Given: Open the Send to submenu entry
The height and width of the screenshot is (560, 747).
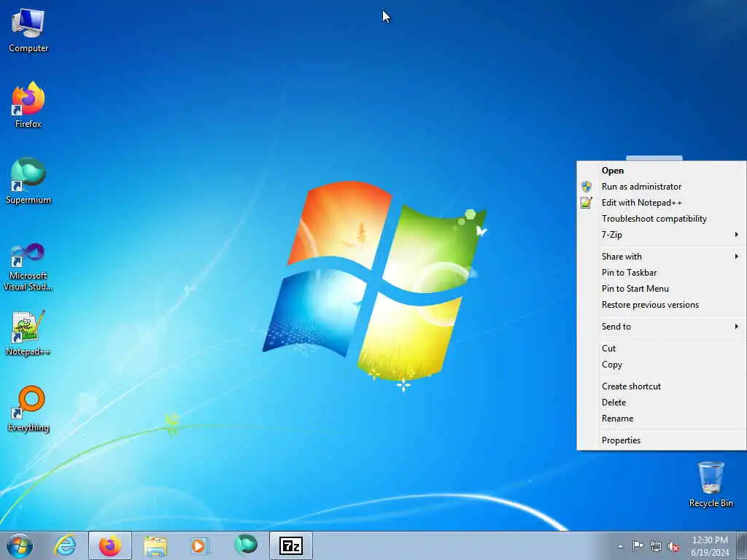Looking at the screenshot, I should pos(661,327).
